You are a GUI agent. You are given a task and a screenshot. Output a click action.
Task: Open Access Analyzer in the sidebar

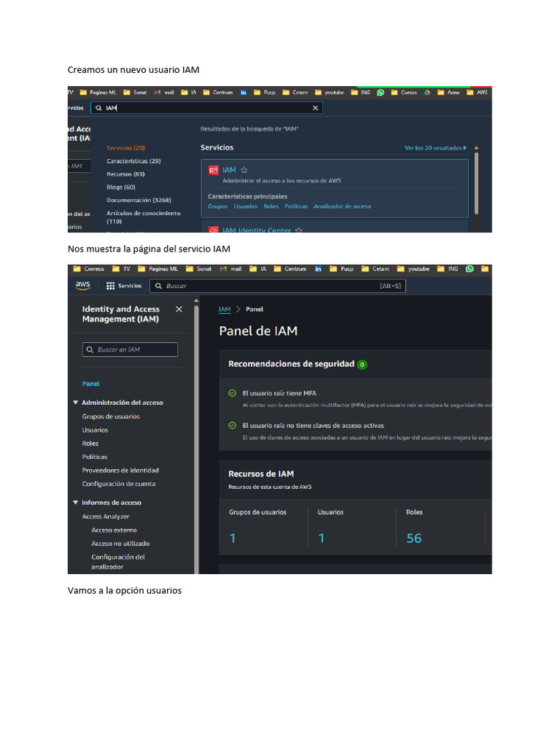(x=106, y=516)
